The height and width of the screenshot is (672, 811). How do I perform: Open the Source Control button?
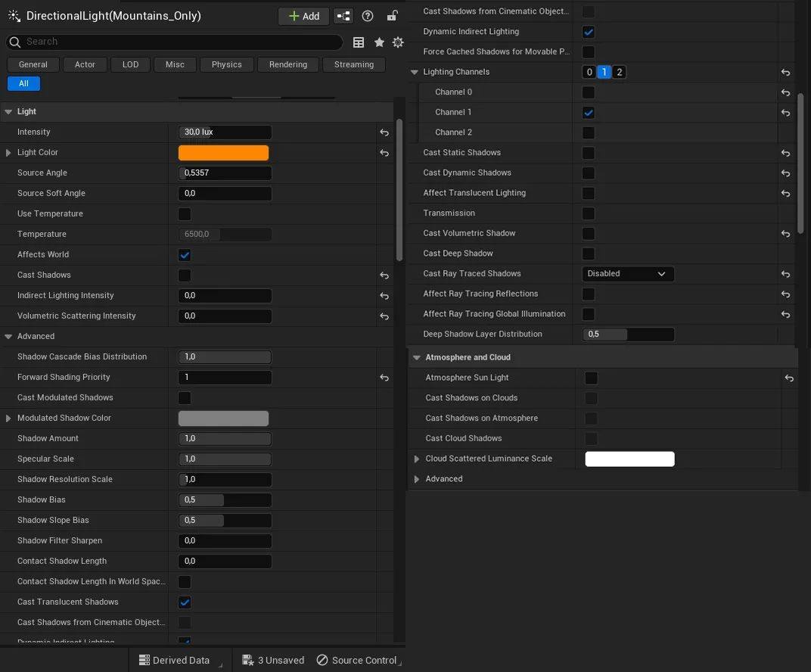(x=357, y=660)
